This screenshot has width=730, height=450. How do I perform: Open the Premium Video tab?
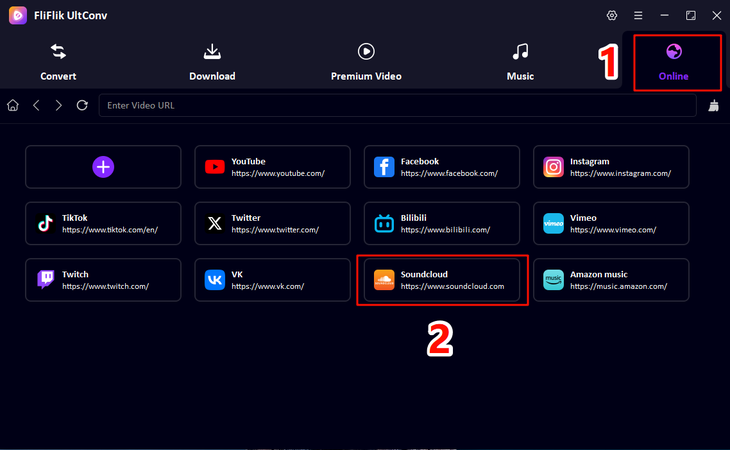pyautogui.click(x=366, y=61)
